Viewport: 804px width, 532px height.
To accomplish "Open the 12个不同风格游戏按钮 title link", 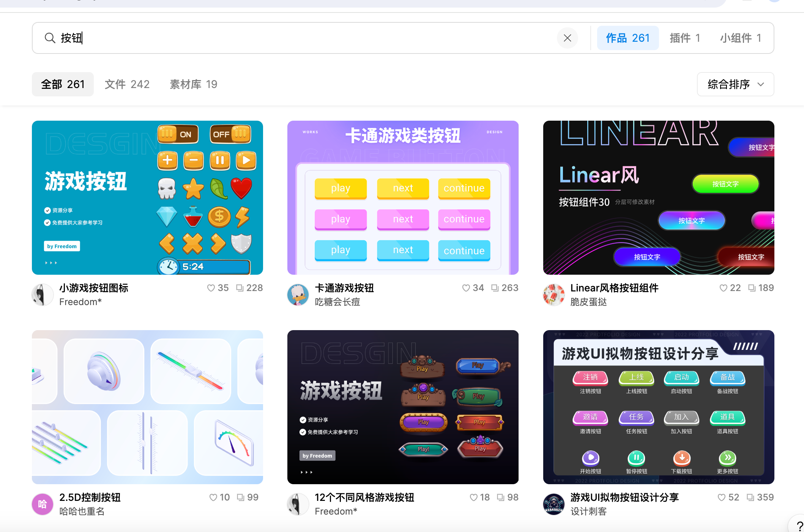I will pos(364,497).
